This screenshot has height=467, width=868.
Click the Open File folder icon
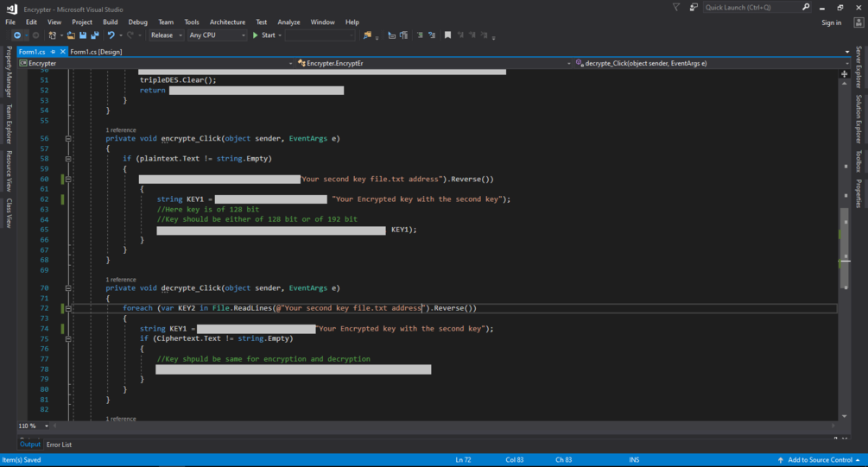coord(71,35)
